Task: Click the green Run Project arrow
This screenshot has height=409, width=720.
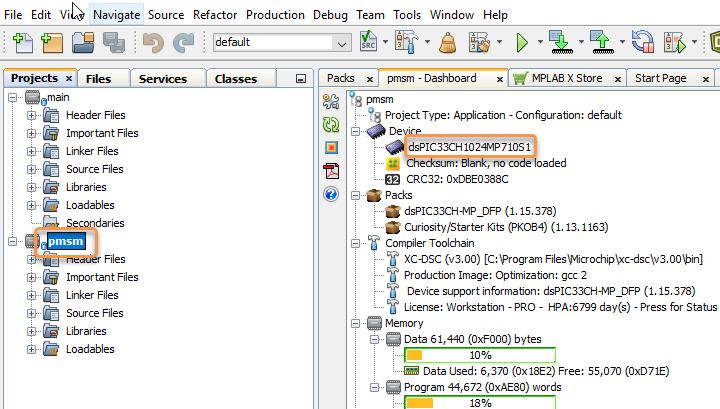Action: (x=522, y=43)
